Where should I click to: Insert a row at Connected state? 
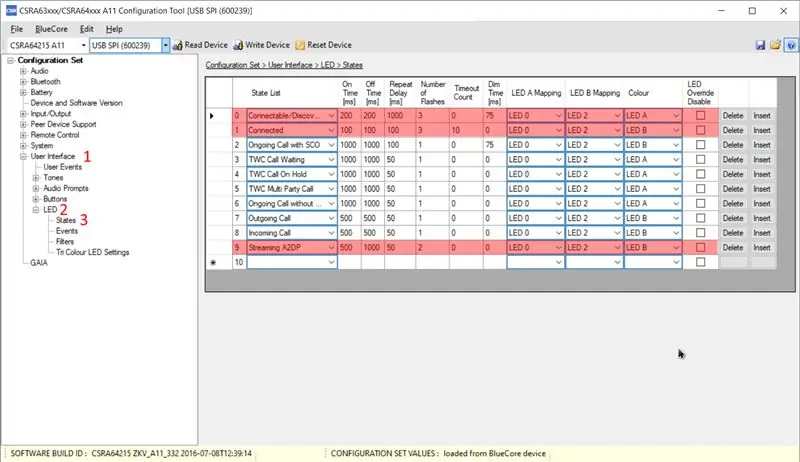tap(762, 131)
